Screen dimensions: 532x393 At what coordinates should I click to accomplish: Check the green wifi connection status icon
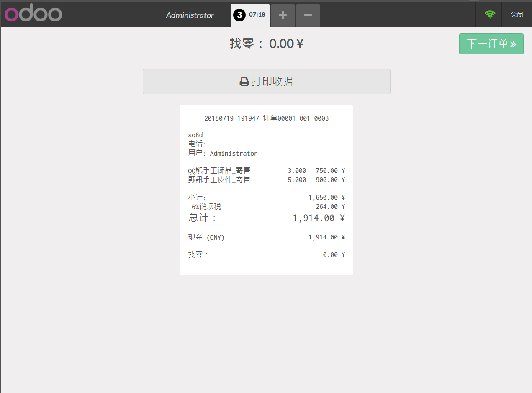click(490, 14)
